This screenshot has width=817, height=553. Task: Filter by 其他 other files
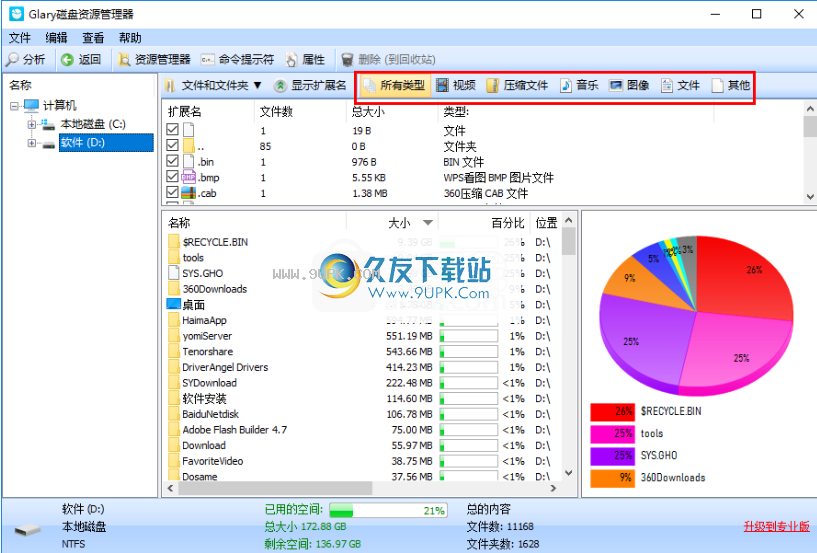tap(731, 85)
